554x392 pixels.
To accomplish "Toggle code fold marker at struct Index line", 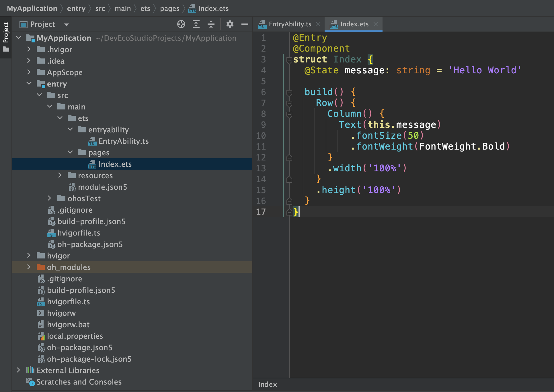I will (289, 60).
